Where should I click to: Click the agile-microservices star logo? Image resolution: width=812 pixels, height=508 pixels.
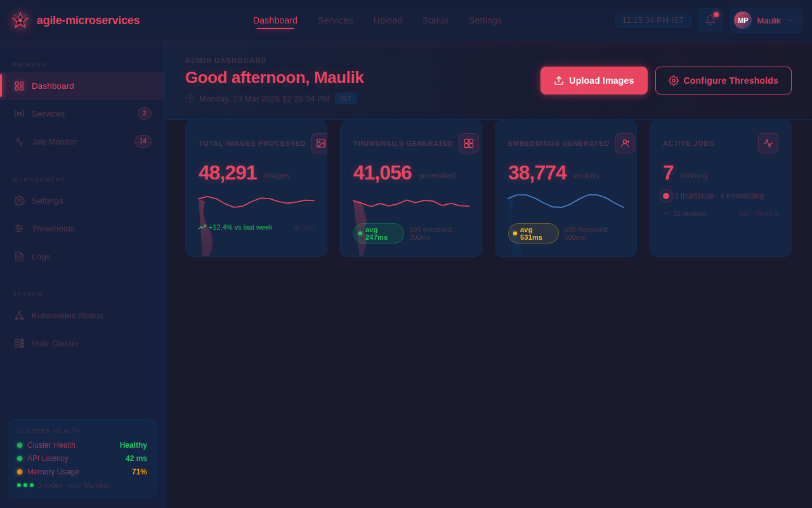[x=20, y=20]
